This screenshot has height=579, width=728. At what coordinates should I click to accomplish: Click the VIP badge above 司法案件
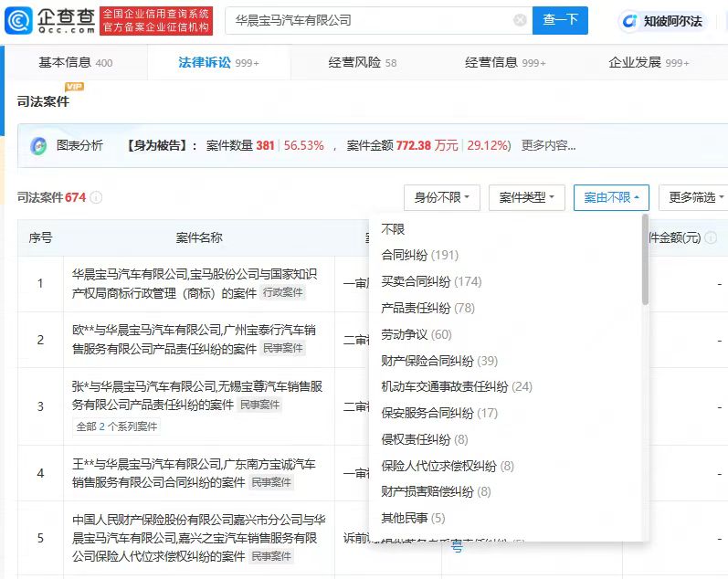coord(74,87)
